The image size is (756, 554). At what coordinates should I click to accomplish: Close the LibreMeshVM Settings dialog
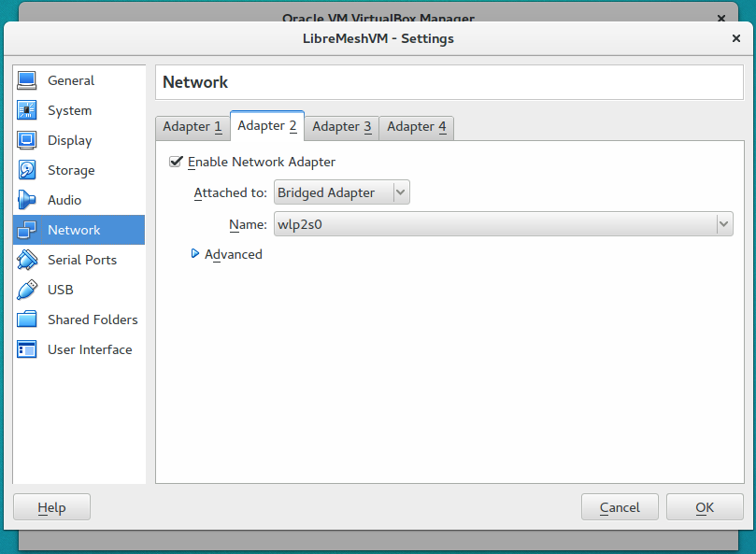(x=735, y=38)
